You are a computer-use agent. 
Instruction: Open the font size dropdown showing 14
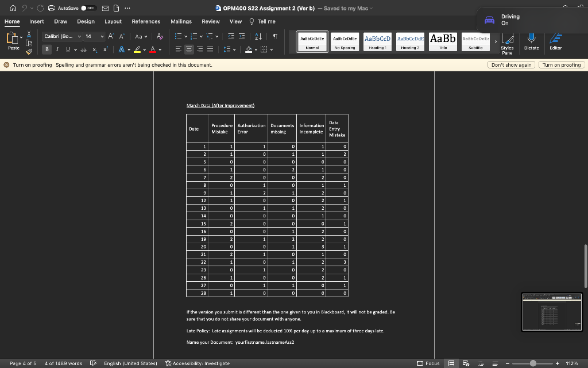pyautogui.click(x=103, y=36)
